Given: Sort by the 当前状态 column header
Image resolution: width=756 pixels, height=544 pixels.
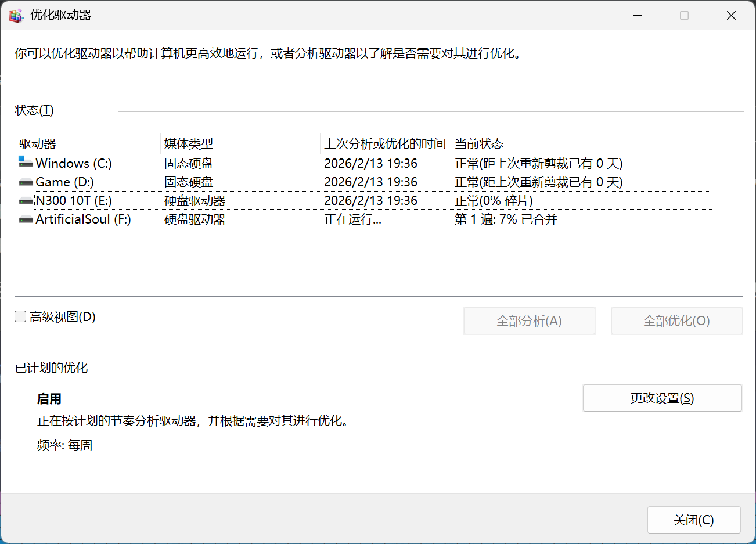Looking at the screenshot, I should click(x=581, y=143).
